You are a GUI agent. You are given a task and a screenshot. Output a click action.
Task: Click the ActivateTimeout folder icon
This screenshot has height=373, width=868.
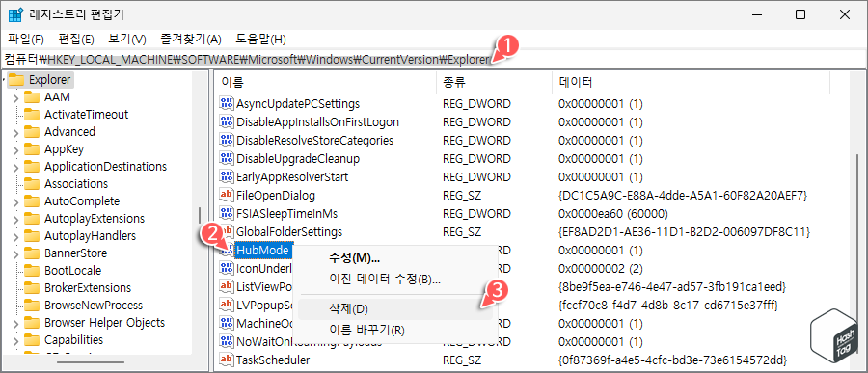click(x=32, y=115)
